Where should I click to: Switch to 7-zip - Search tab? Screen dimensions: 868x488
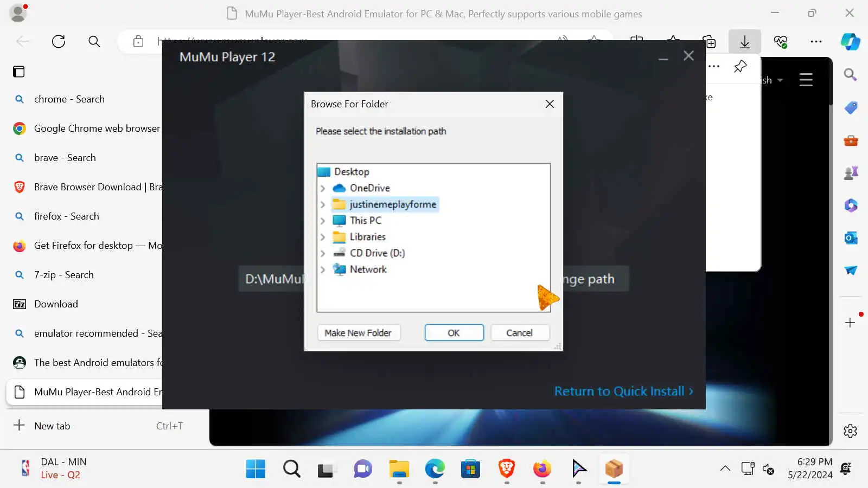point(84,275)
